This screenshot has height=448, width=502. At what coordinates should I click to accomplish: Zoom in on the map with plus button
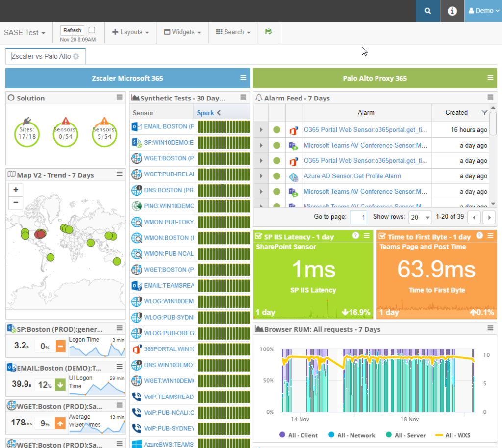[16, 190]
